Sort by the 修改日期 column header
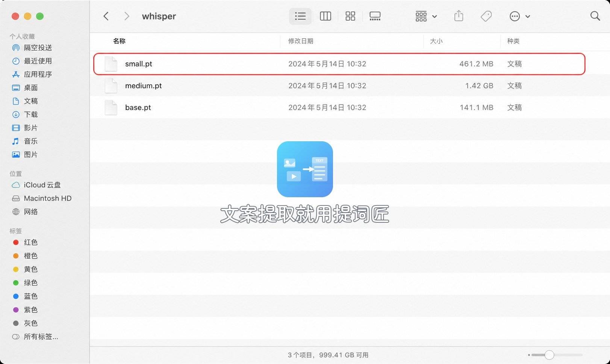The image size is (610, 364). [x=300, y=41]
